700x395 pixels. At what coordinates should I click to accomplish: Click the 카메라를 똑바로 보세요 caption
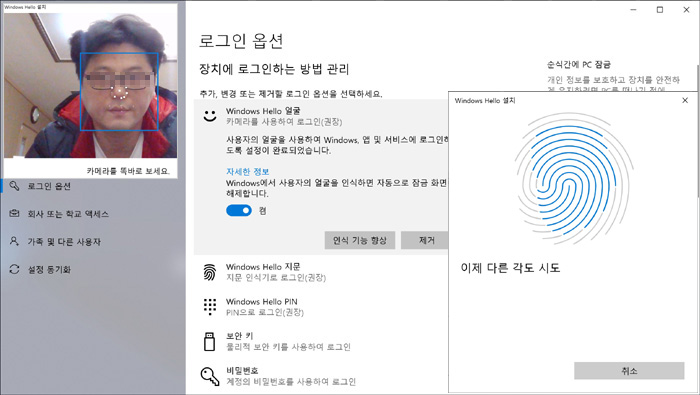[128, 171]
